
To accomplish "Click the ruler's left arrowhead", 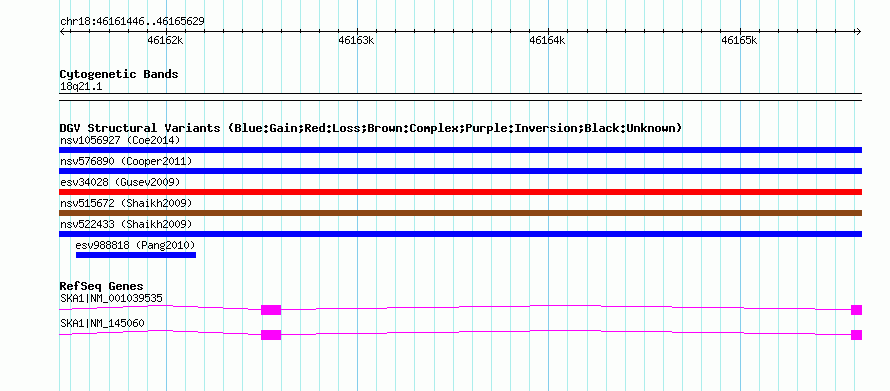I will tap(62, 31).
